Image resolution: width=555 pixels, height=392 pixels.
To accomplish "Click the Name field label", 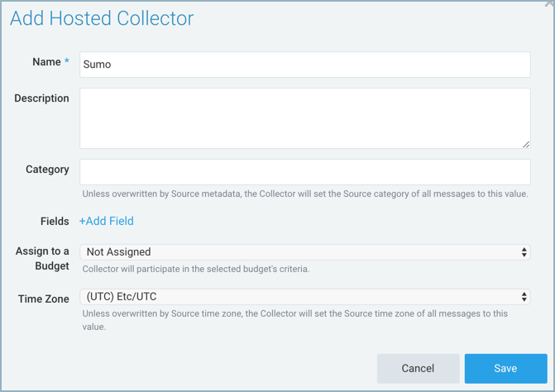I will (46, 62).
